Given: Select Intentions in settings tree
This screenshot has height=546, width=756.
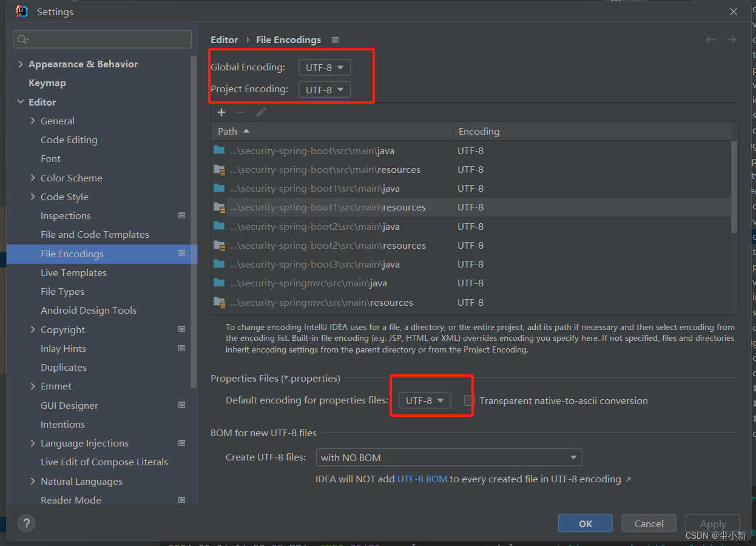Looking at the screenshot, I should click(62, 424).
